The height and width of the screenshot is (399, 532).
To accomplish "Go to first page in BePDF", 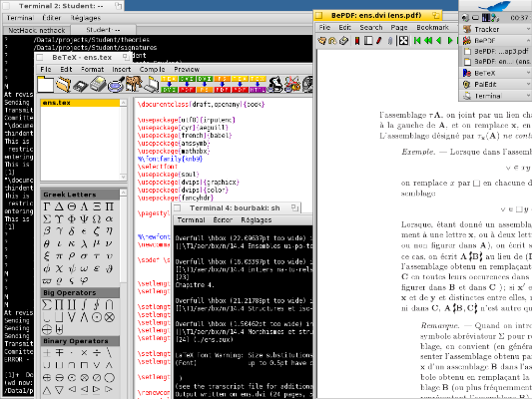I will click(417, 41).
